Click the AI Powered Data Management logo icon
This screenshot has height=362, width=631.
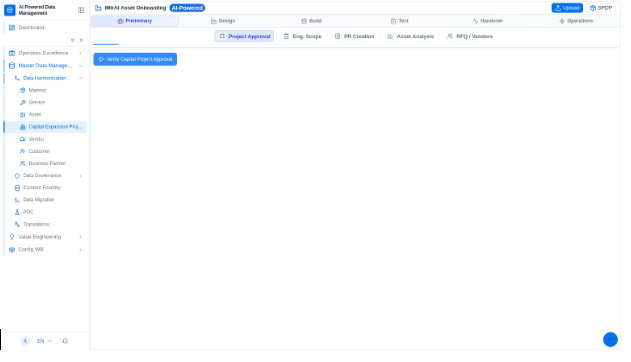point(10,10)
